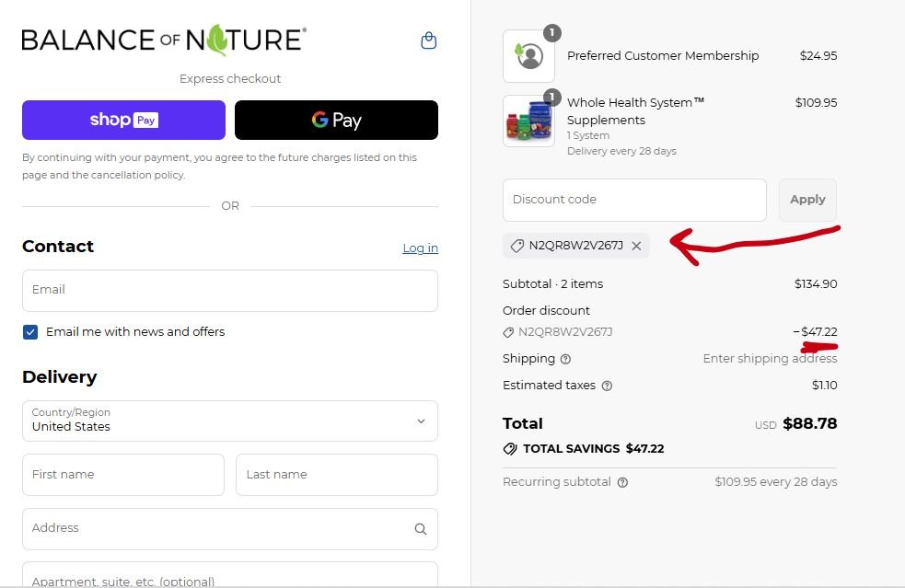
Task: Click 'Subtotal · 2 items' label
Action: click(552, 284)
